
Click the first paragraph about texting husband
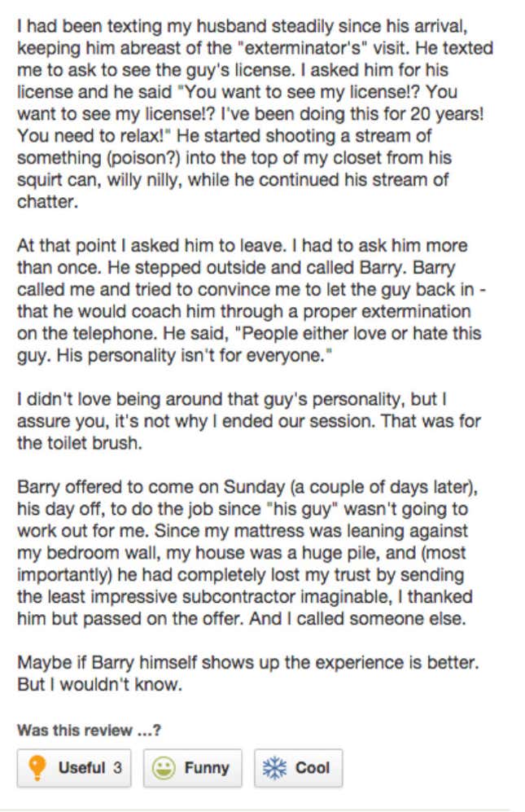click(x=256, y=113)
